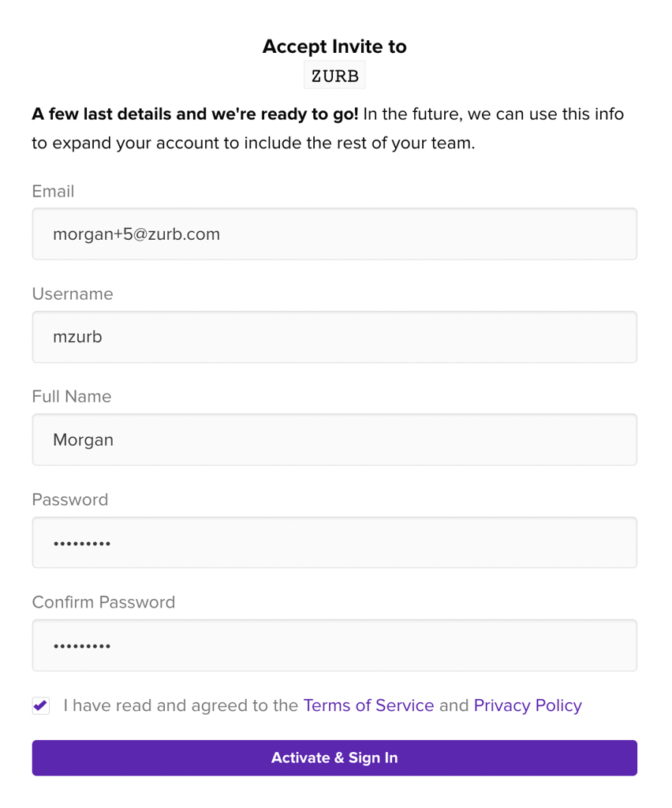Click the Password label above the field

(70, 499)
